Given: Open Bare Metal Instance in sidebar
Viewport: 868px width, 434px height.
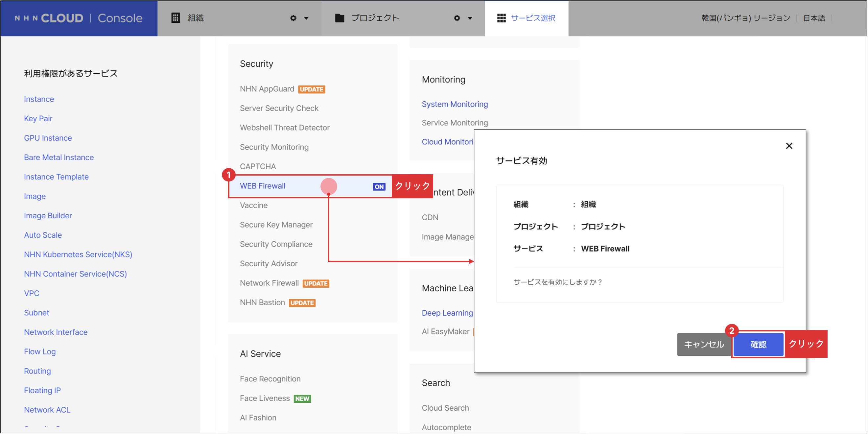Looking at the screenshot, I should click(x=59, y=158).
